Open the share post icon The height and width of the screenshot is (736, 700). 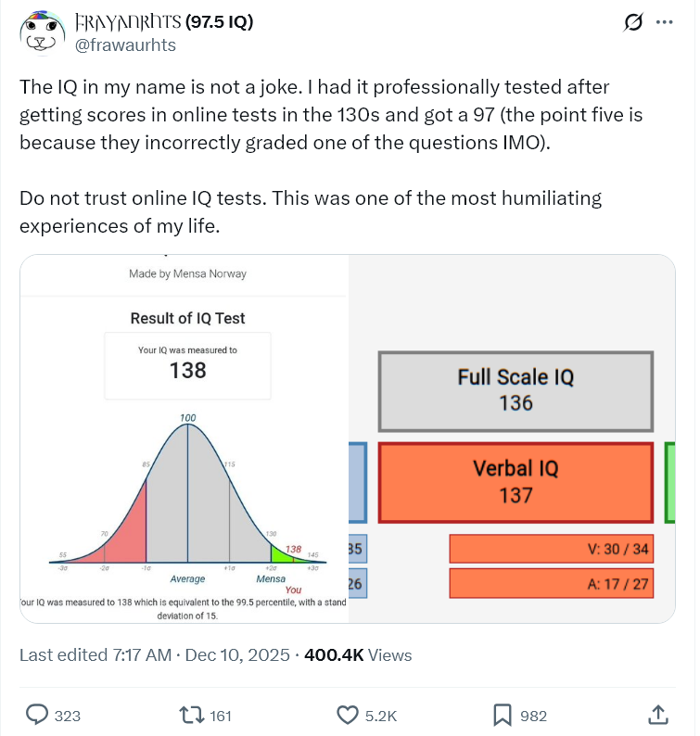[x=656, y=715]
